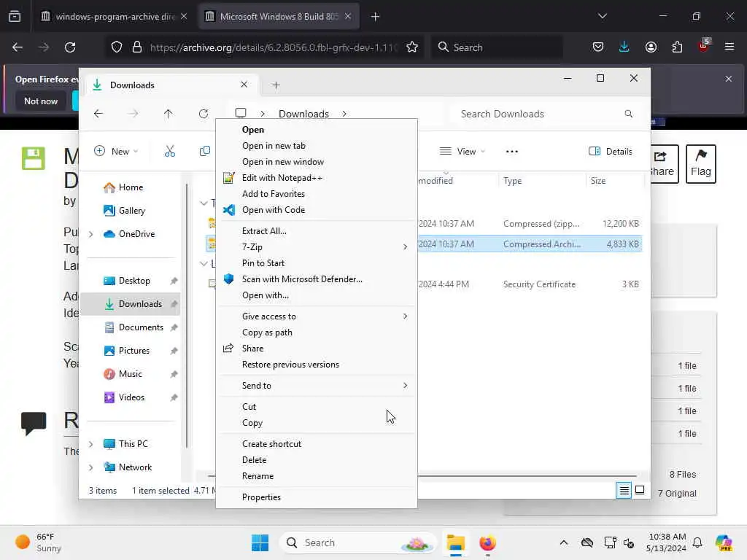Click the search magnifier in Search Downloads
Viewport: 747px width, 560px height.
[628, 114]
